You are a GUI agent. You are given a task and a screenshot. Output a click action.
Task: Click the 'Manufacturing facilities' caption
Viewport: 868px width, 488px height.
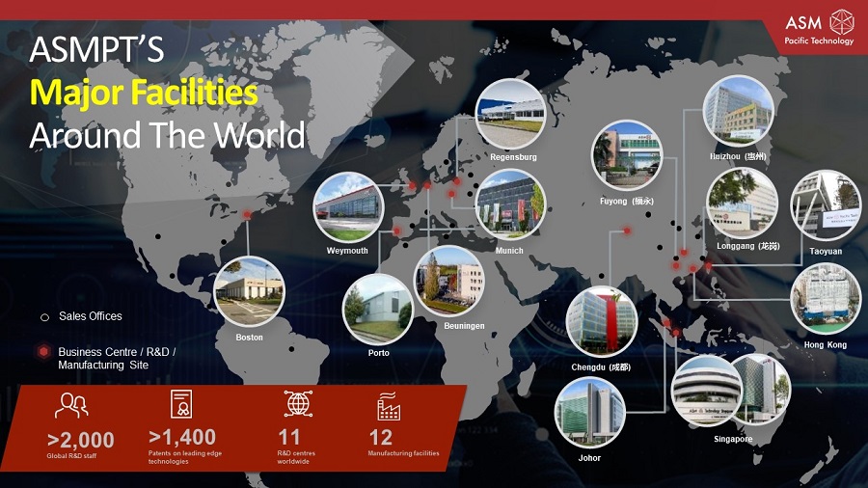403,453
